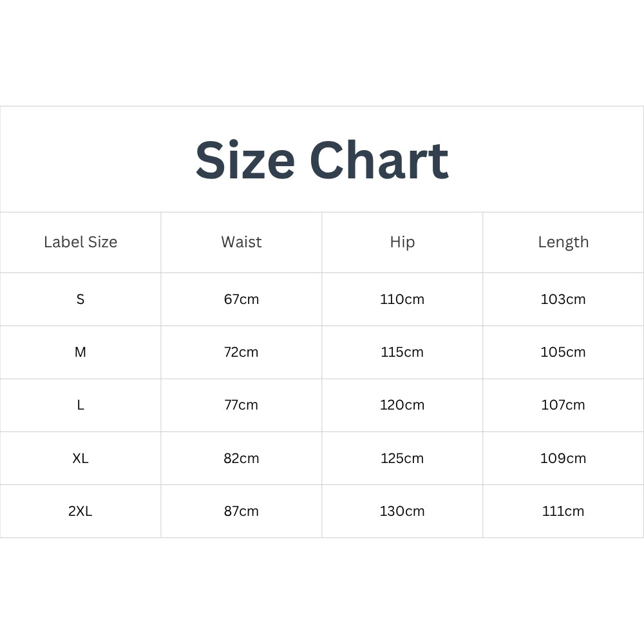The height and width of the screenshot is (644, 644).
Task: Select the L size label cell
Action: (80, 405)
